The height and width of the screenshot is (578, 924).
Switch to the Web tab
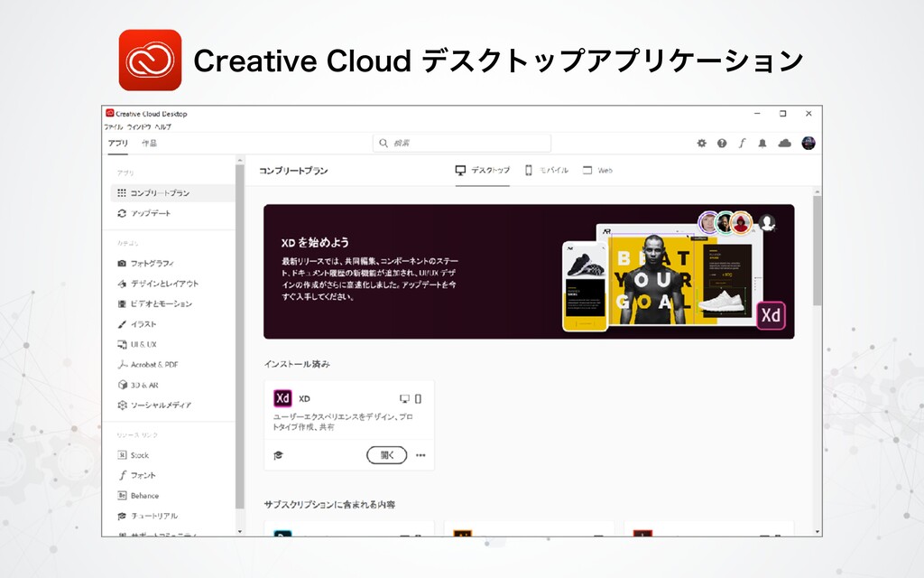coord(597,171)
